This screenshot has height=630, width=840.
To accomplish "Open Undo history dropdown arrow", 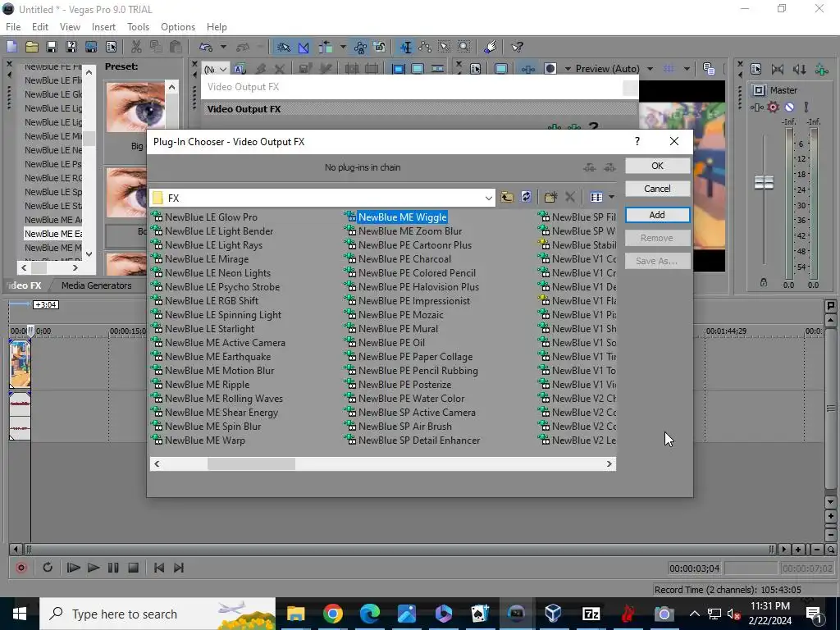I will coord(223,47).
